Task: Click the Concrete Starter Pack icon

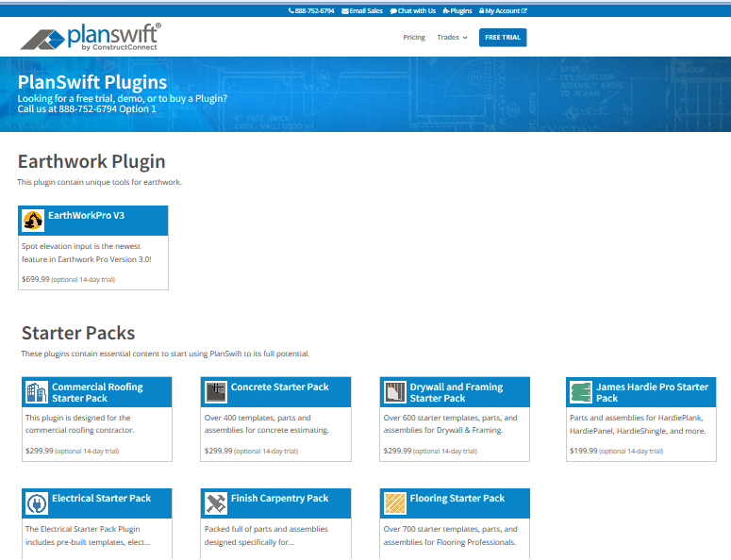Action: [216, 392]
